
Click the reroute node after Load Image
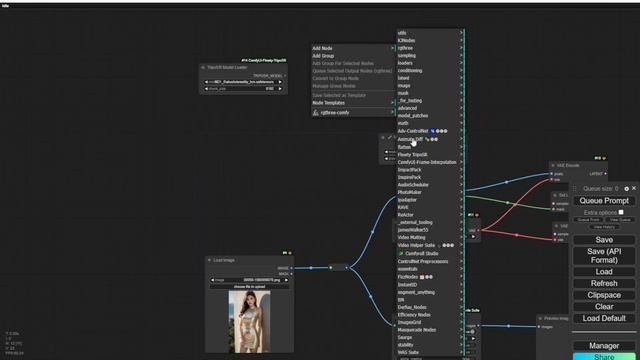[x=338, y=268]
